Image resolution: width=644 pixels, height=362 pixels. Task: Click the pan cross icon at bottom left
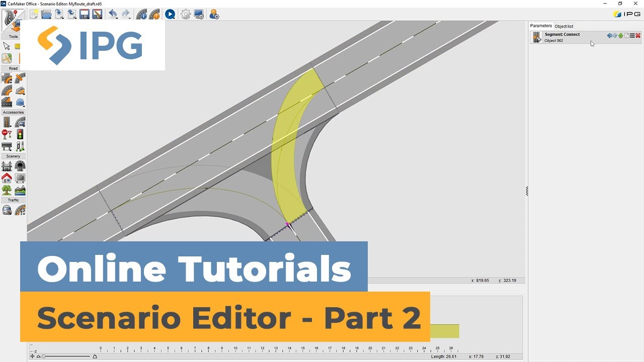pos(32,356)
